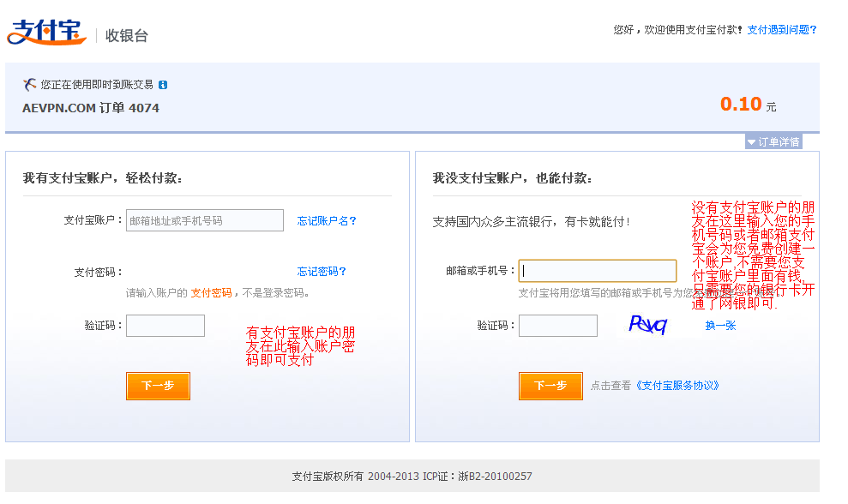This screenshot has width=848, height=504.
Task: Click the PQVQ captcha image
Action: point(648,325)
